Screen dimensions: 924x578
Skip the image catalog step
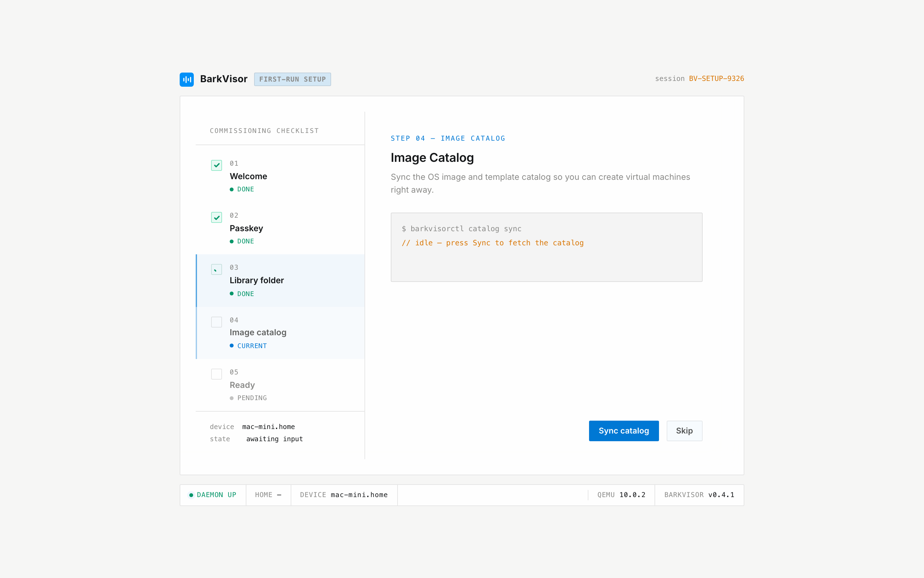click(x=684, y=431)
